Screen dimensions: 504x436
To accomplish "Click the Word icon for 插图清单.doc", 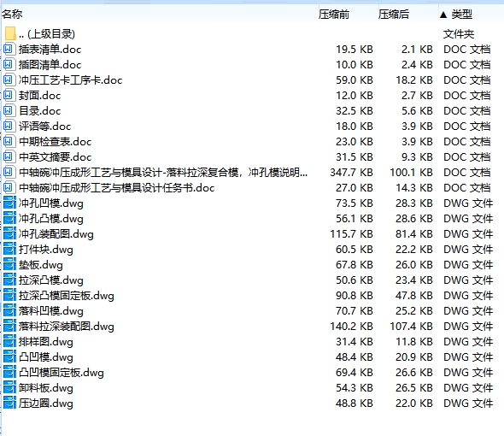I will [x=9, y=64].
